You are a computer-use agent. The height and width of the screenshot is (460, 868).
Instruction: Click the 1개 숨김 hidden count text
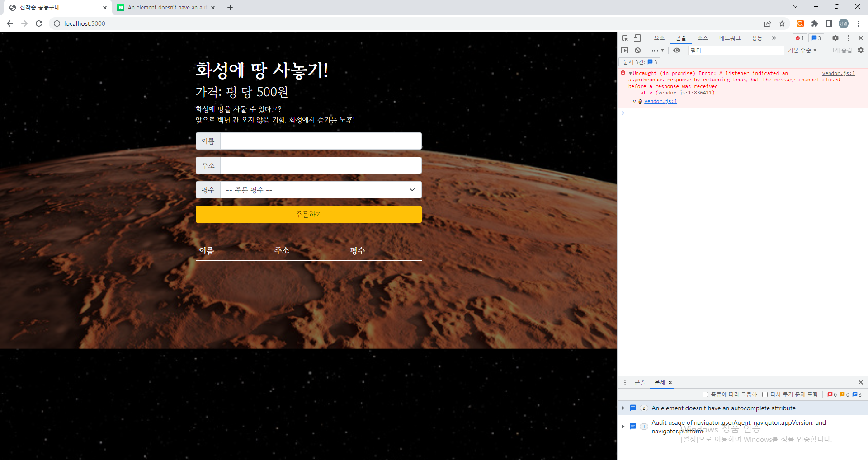[x=841, y=50]
